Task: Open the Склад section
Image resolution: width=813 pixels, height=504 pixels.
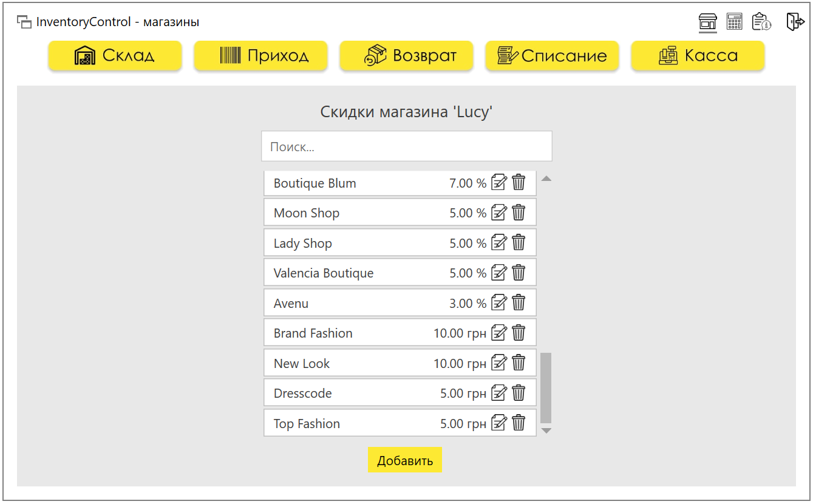Action: [x=115, y=55]
